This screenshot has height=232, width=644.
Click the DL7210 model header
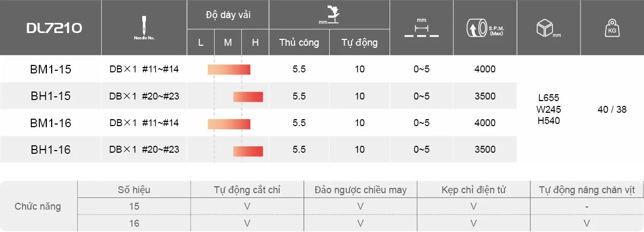click(x=54, y=29)
